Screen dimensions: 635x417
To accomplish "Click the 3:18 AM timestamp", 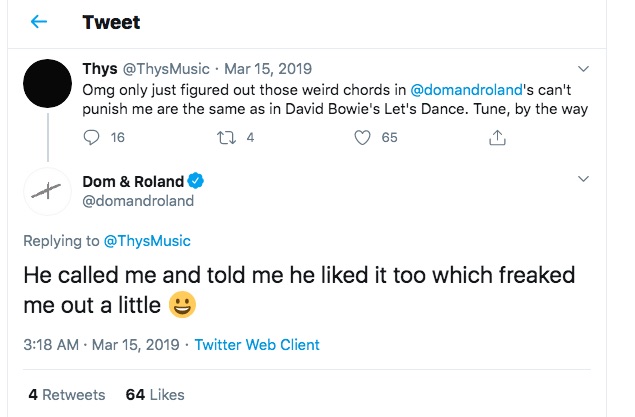I will (x=50, y=345).
